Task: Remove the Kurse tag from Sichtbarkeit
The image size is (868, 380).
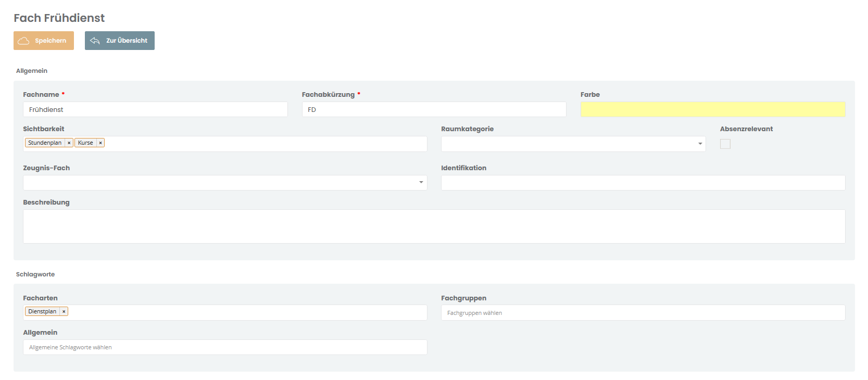Action: pos(100,143)
